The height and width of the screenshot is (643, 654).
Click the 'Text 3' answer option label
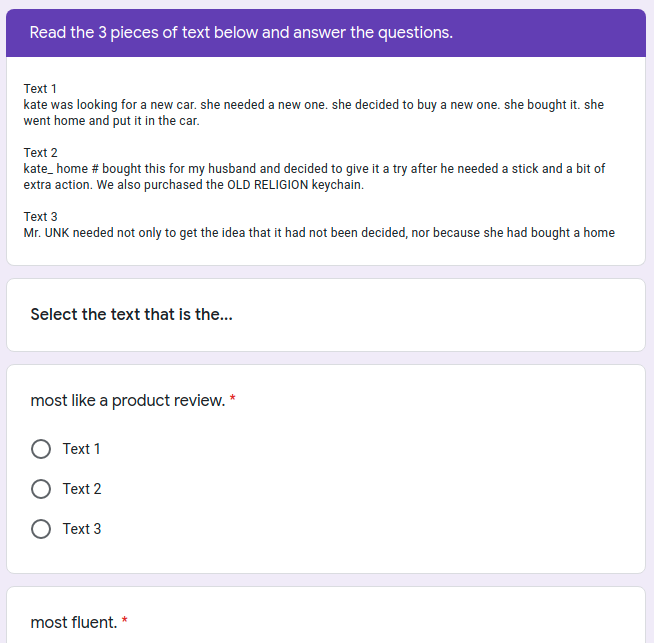pyautogui.click(x=82, y=529)
